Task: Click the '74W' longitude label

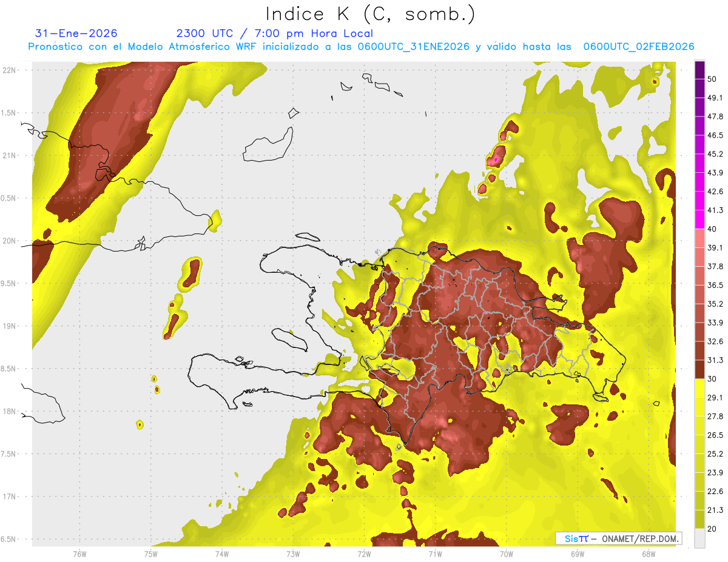Action: coord(222,554)
